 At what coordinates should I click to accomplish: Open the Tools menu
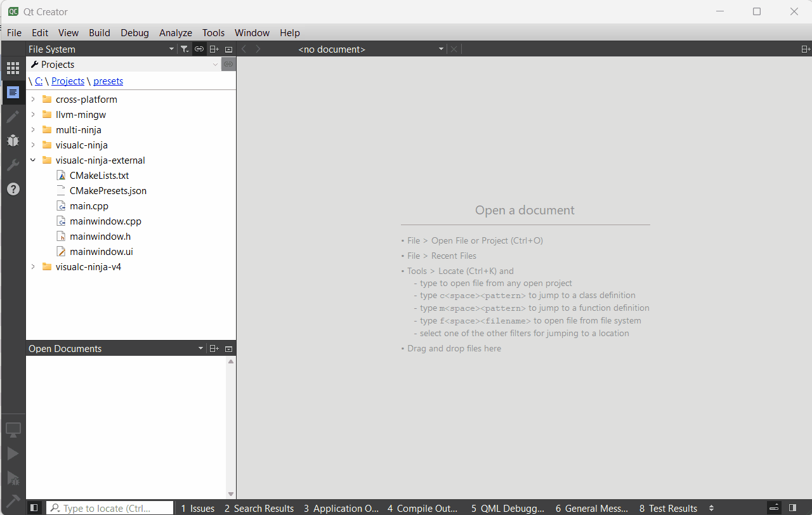point(213,32)
